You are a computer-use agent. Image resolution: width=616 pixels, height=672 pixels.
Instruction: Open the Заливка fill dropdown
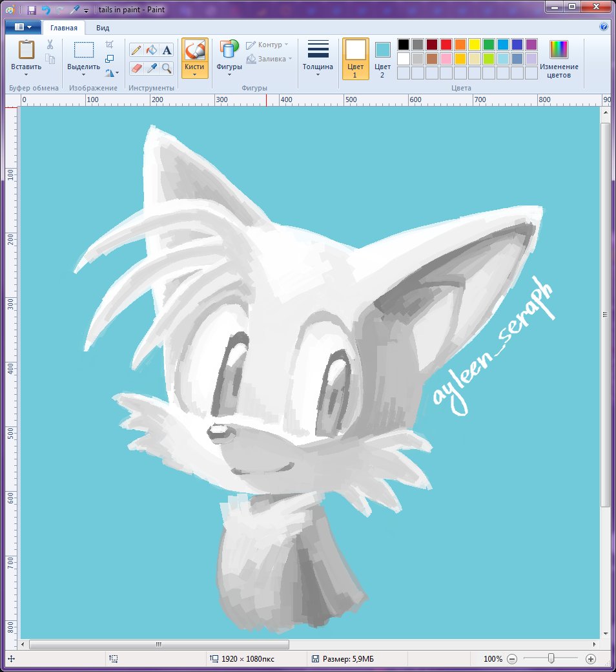(x=269, y=59)
